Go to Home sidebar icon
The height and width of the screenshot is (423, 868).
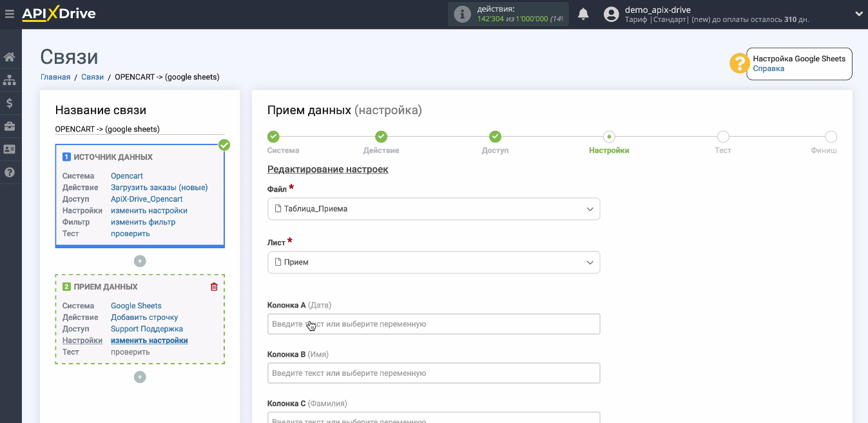point(10,57)
